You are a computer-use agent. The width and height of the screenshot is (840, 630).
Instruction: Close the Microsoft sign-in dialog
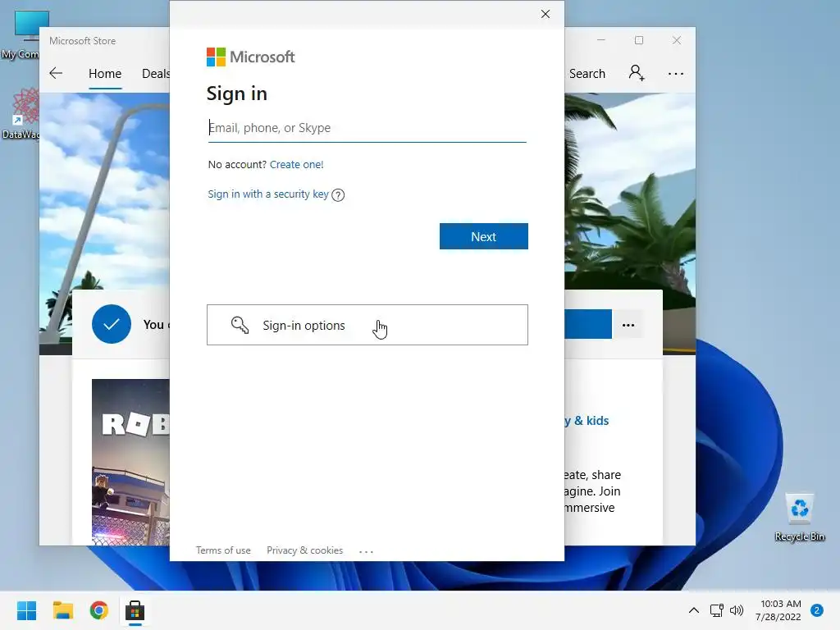(546, 14)
